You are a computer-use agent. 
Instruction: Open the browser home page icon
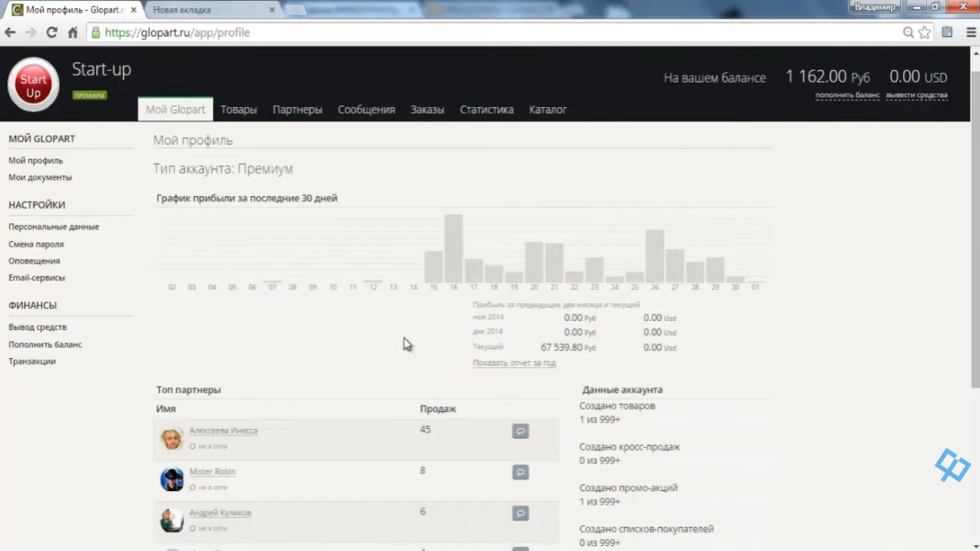(x=72, y=33)
